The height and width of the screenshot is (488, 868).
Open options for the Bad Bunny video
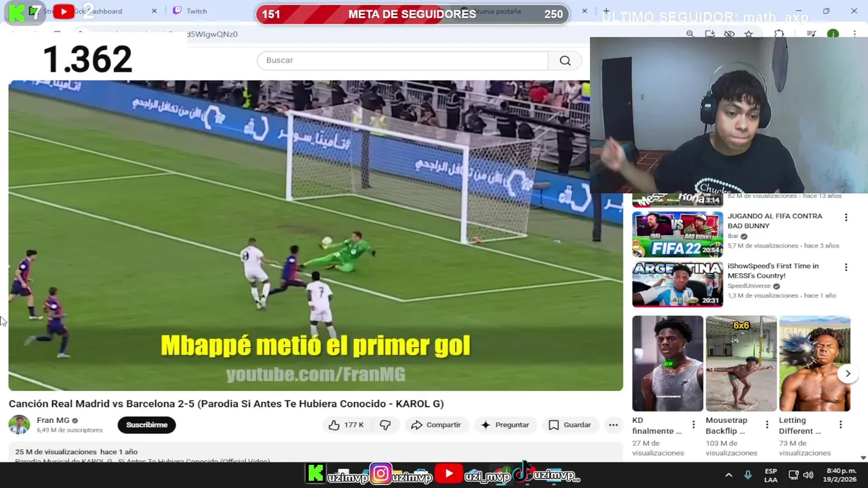click(846, 218)
